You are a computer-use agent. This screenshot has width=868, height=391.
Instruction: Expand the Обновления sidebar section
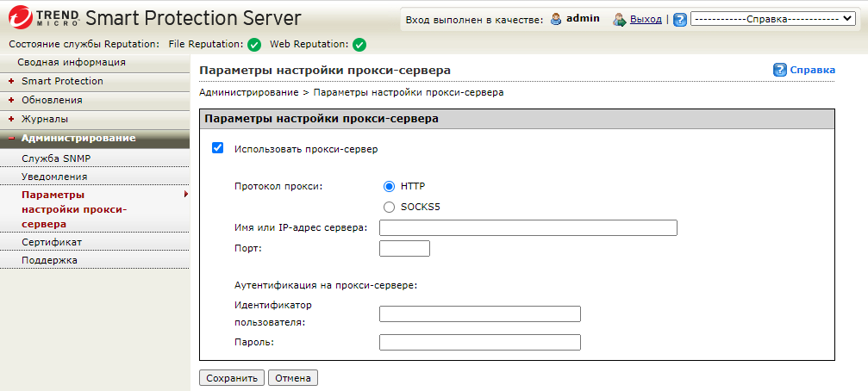click(x=52, y=100)
